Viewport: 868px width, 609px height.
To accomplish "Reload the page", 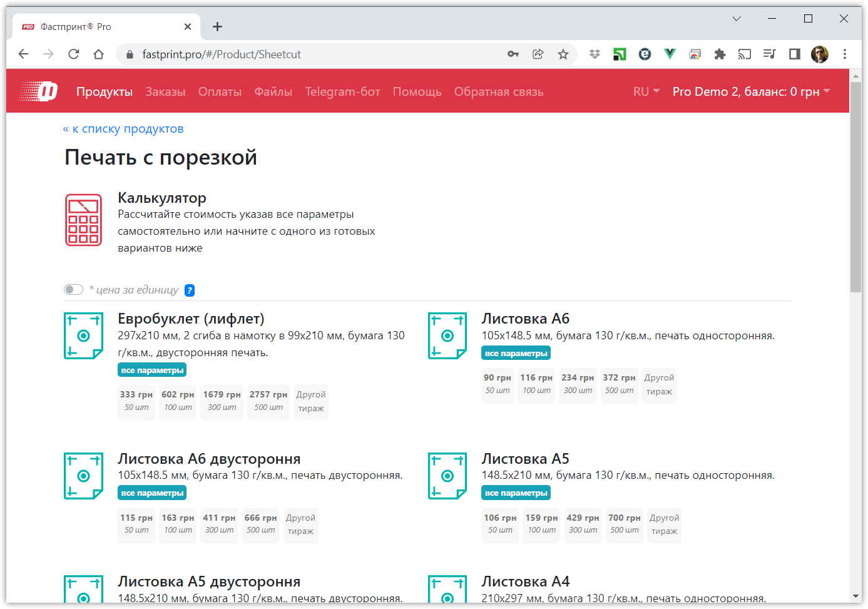I will 74,54.
